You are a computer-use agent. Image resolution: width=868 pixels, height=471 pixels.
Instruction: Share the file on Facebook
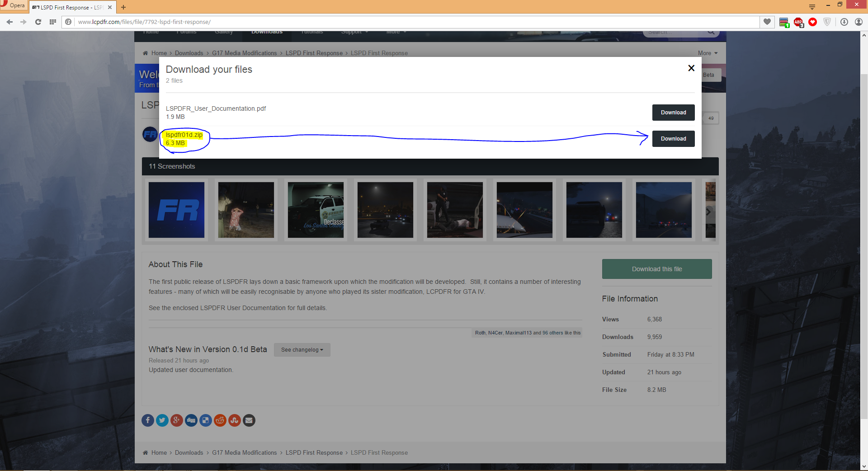(148, 420)
